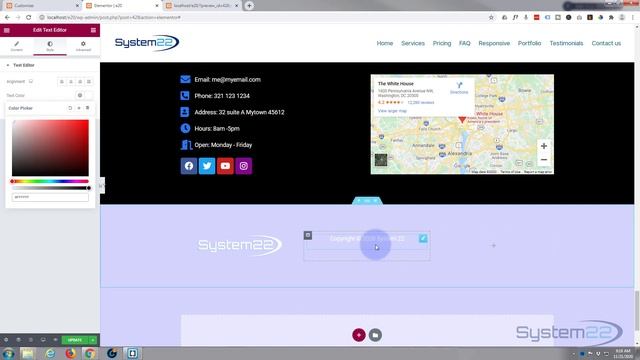Image resolution: width=640 pixels, height=360 pixels.
Task: Click the phone icon beside Phone number
Action: point(185,96)
